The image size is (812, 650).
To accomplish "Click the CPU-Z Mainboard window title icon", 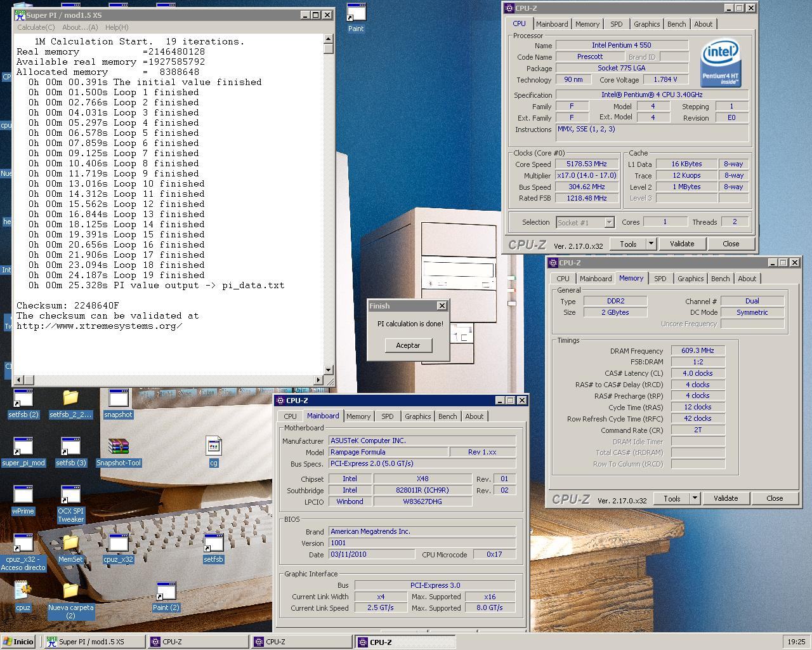I will (280, 401).
